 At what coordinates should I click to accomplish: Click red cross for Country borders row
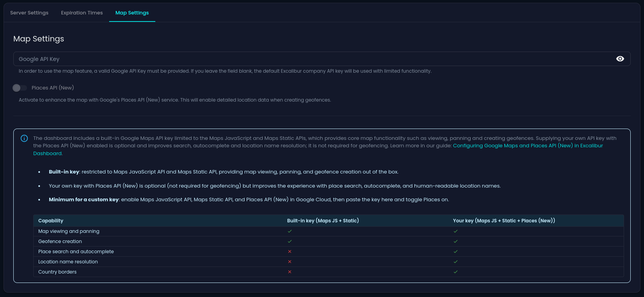click(x=290, y=272)
